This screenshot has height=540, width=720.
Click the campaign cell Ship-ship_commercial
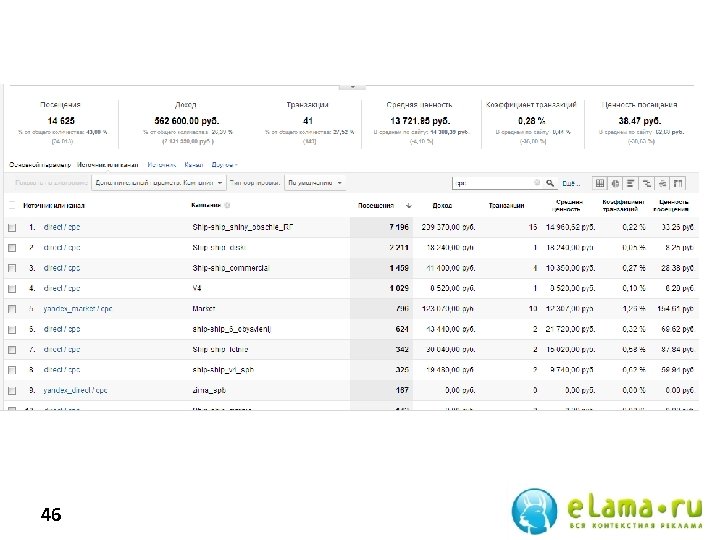click(231, 268)
